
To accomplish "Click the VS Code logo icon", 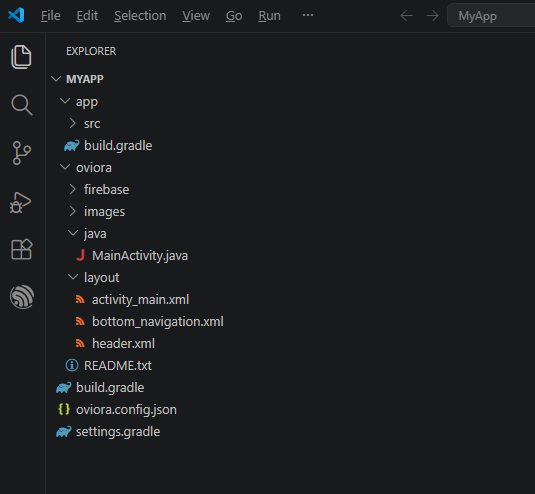I will (16, 15).
